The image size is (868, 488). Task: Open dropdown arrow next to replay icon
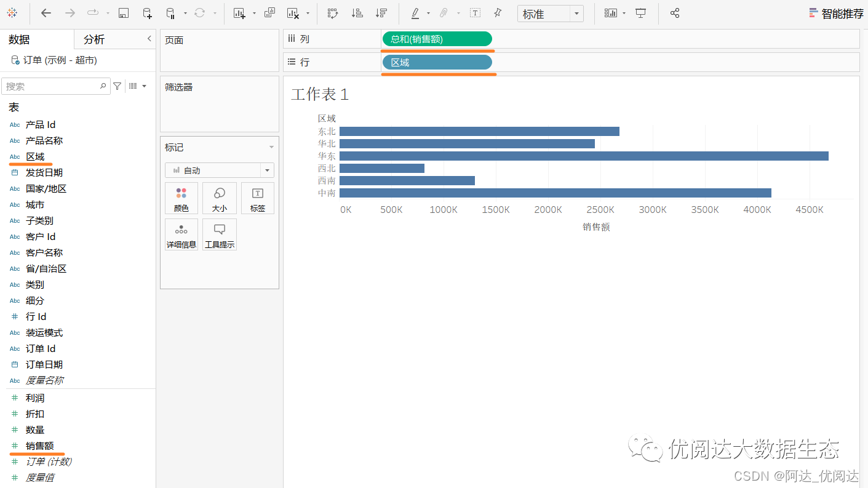pyautogui.click(x=108, y=13)
